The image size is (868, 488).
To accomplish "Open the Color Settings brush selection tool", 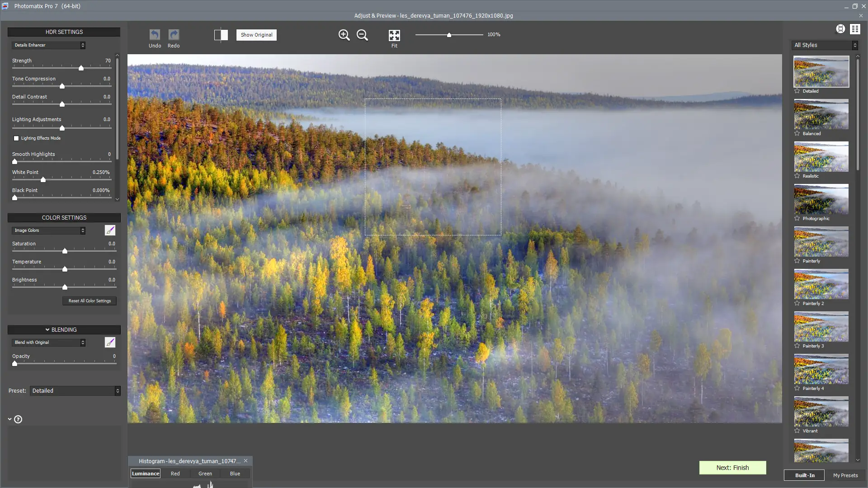I will click(x=110, y=230).
